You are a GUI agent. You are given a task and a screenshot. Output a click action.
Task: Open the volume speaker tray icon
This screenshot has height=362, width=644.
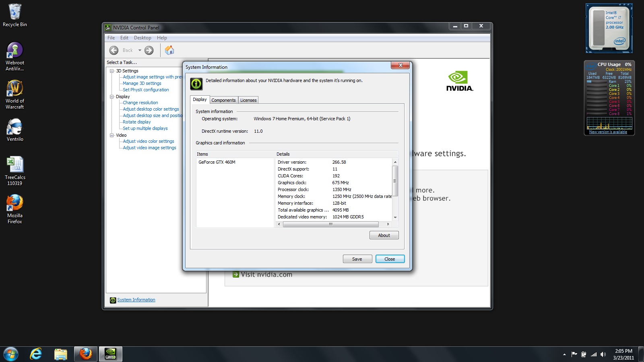coord(603,354)
